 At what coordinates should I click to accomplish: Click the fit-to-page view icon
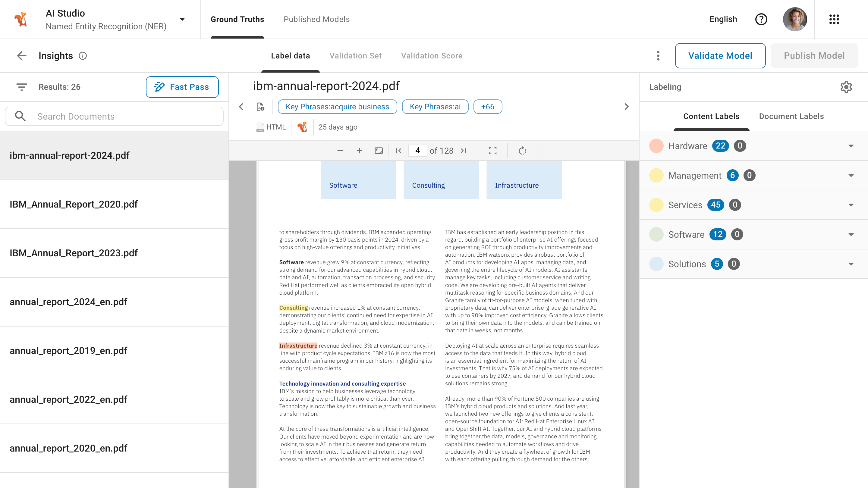pos(379,151)
